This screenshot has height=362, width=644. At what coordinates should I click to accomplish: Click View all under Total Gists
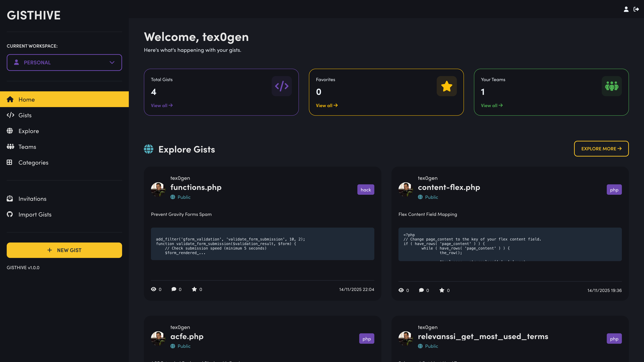(x=162, y=105)
